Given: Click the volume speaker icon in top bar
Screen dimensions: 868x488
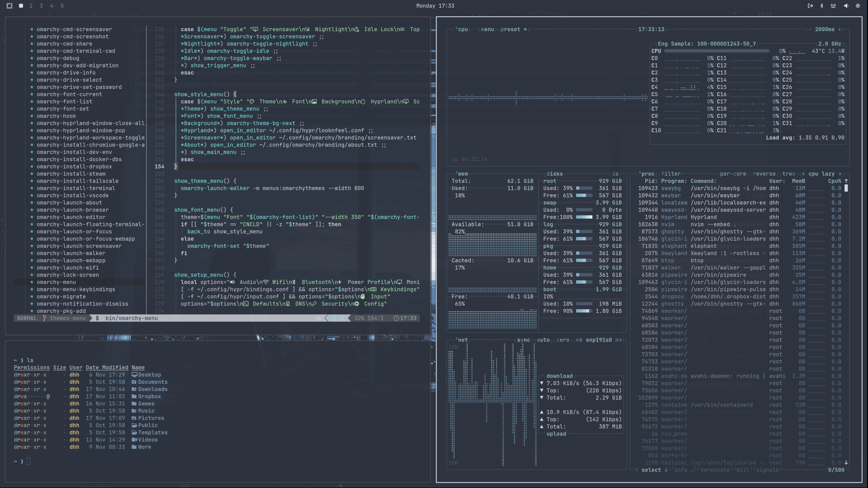Looking at the screenshot, I should pos(846,6).
